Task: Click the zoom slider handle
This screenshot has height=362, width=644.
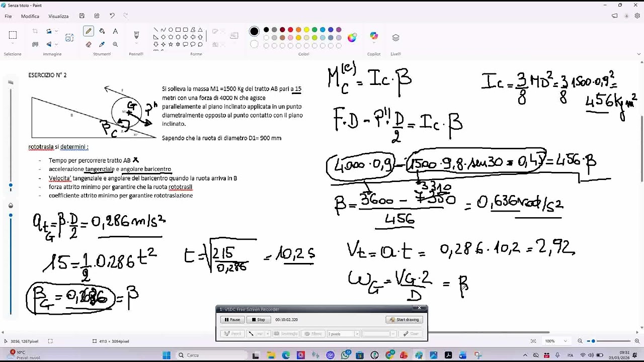Action: (x=593, y=341)
